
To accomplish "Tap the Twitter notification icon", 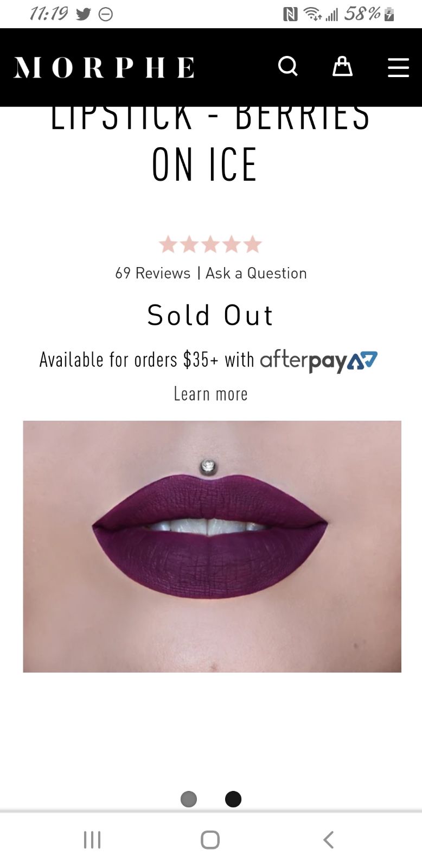I will (x=84, y=14).
